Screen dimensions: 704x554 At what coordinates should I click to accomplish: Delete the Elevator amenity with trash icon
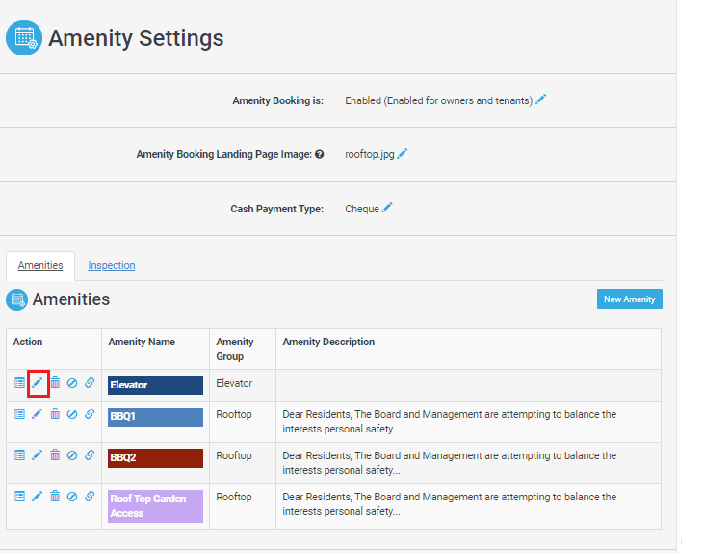(x=55, y=383)
